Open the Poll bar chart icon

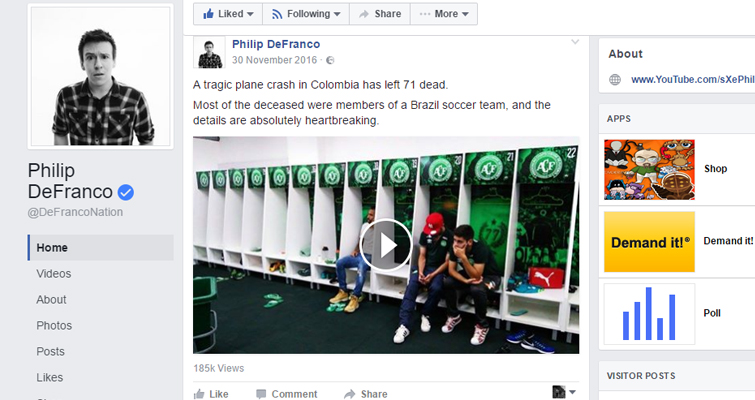[649, 314]
